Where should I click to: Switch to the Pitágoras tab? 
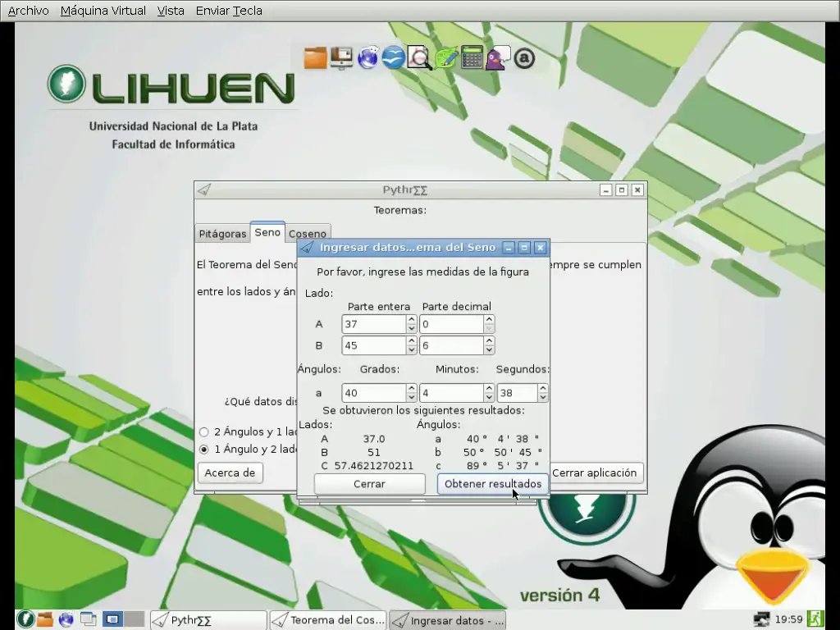tap(222, 234)
